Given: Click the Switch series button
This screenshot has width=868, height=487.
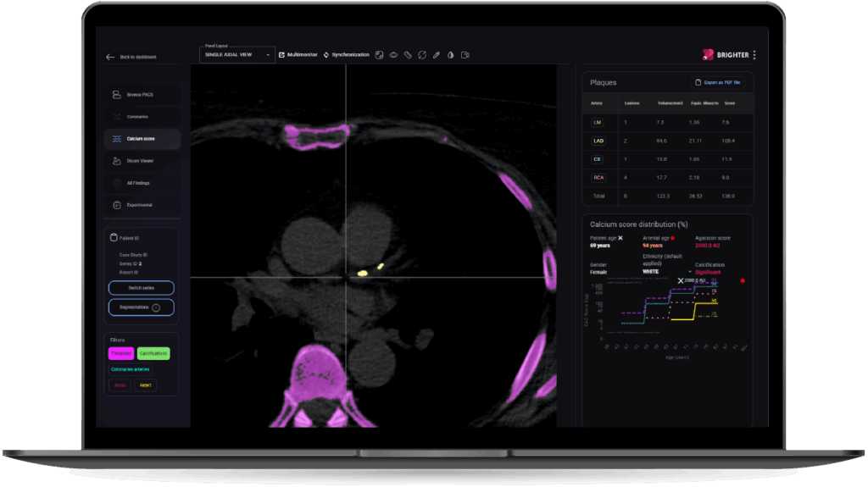Looking at the screenshot, I should pos(142,288).
